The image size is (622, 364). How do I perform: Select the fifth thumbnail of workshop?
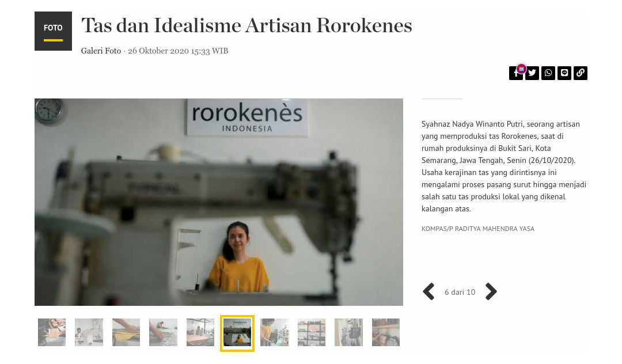[200, 332]
